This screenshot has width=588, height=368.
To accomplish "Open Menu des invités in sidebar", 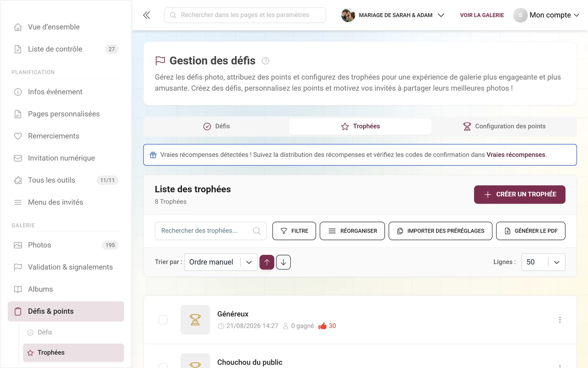I will [66, 202].
